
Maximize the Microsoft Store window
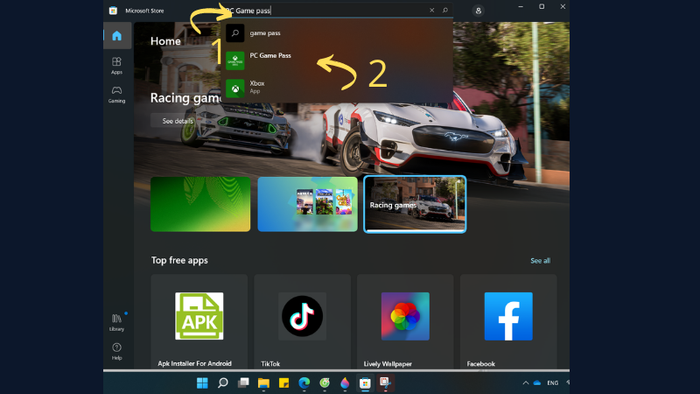point(542,7)
